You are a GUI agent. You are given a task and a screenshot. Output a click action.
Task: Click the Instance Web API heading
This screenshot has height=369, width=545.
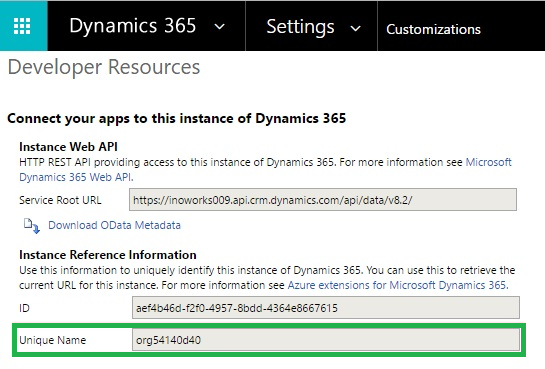coord(68,147)
